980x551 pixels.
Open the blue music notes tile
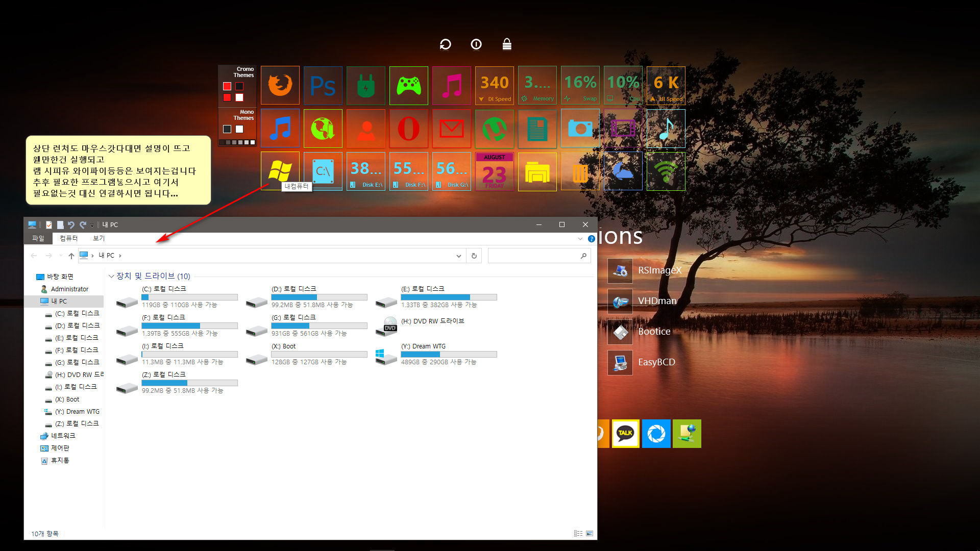(280, 129)
